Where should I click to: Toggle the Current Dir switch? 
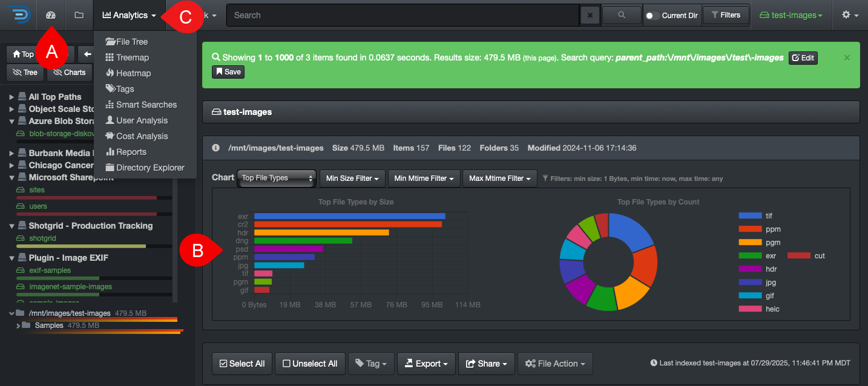[653, 16]
